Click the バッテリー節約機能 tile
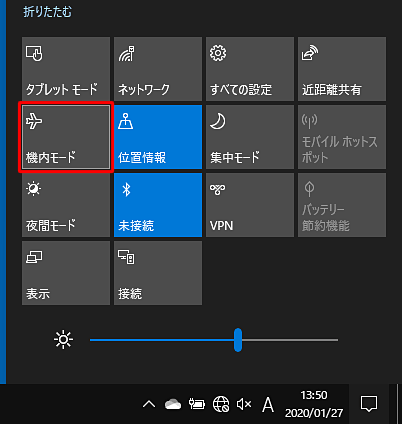 342,205
